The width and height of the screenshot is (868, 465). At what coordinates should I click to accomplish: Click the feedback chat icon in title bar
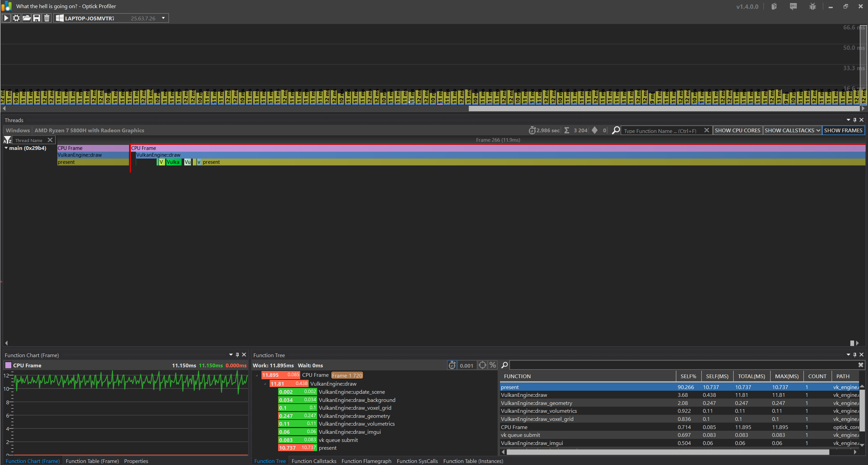click(793, 6)
